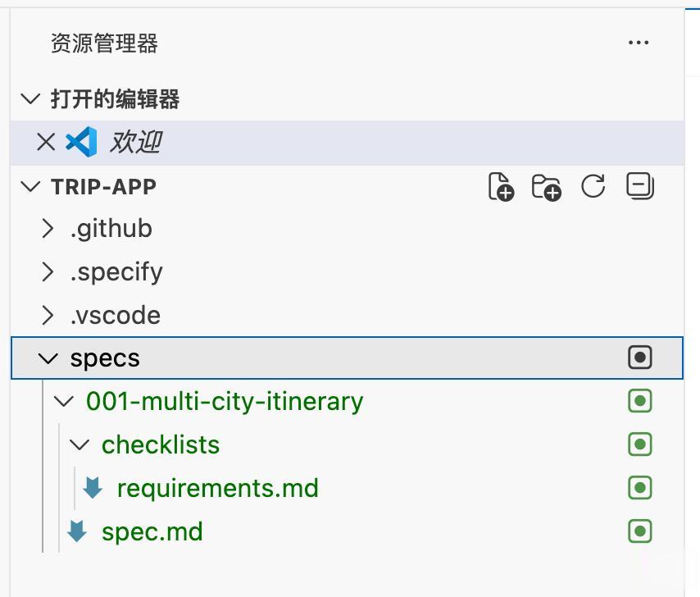Collapse the checklists folder
The width and height of the screenshot is (700, 597).
pos(80,445)
